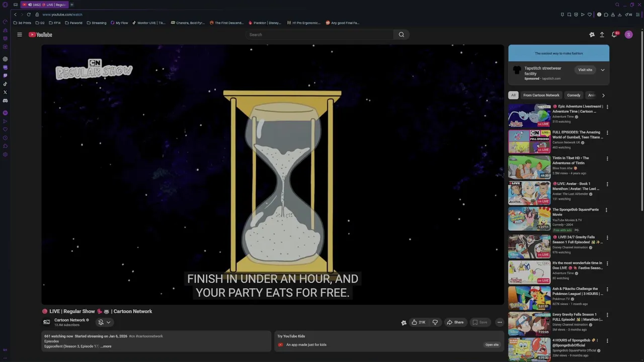Dislike the Regular Show livestream
Image resolution: width=644 pixels, height=362 pixels.
[436, 322]
